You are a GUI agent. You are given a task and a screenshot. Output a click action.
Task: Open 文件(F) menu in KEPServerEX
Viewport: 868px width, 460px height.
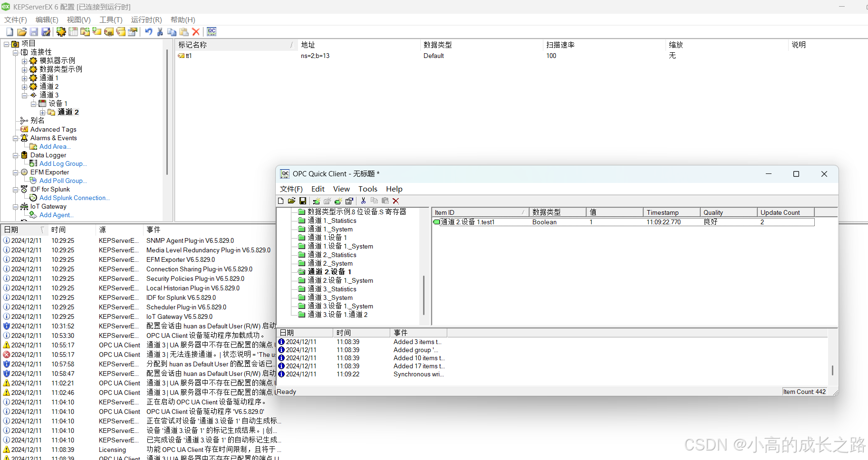(16, 19)
